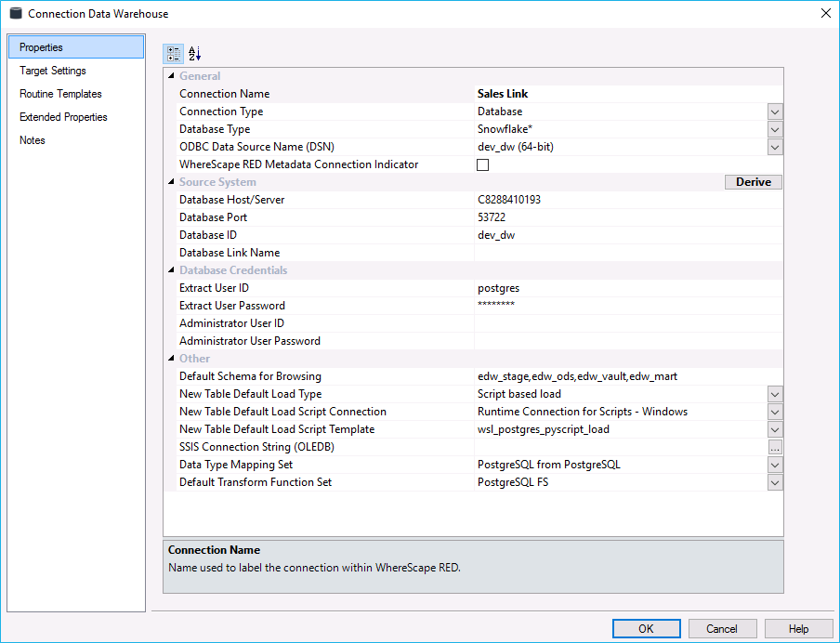Open the Extended Properties page
The height and width of the screenshot is (643, 840).
tap(63, 117)
